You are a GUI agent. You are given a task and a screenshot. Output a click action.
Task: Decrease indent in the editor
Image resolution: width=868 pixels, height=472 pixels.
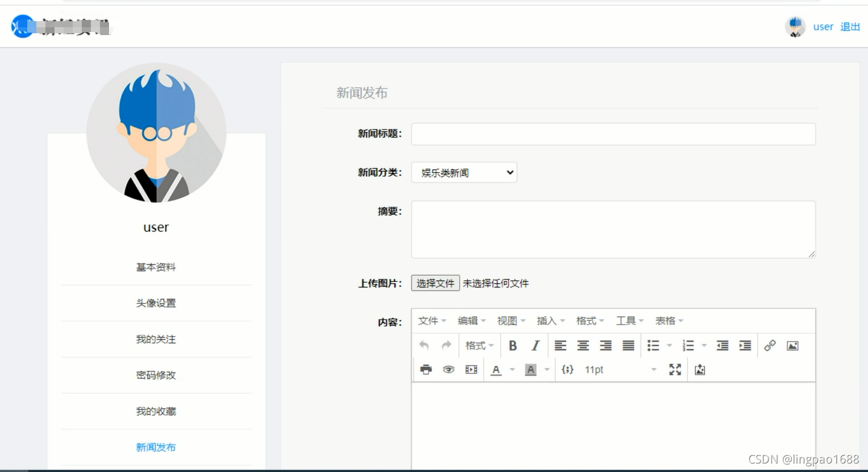tap(723, 346)
